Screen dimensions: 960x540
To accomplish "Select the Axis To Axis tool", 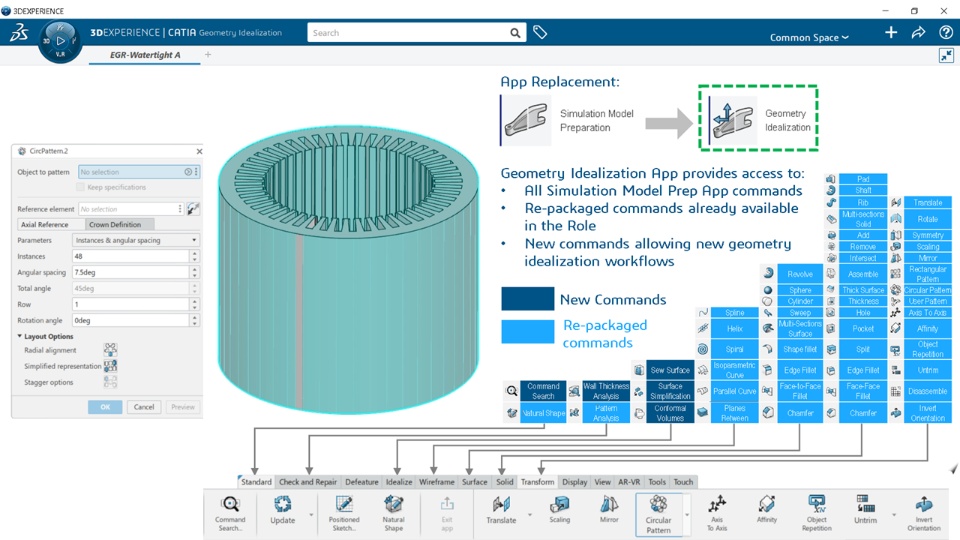I will coord(717,513).
